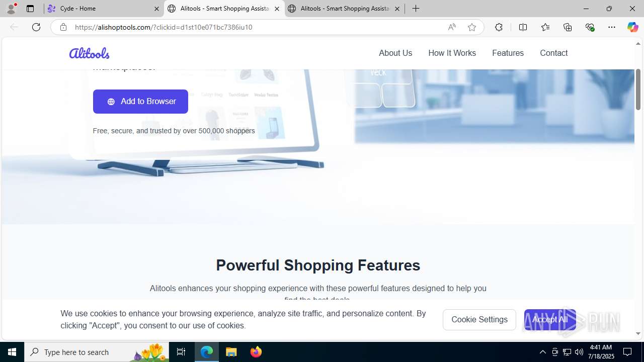
Task: Open the tab actions menu icon
Action: [x=30, y=9]
